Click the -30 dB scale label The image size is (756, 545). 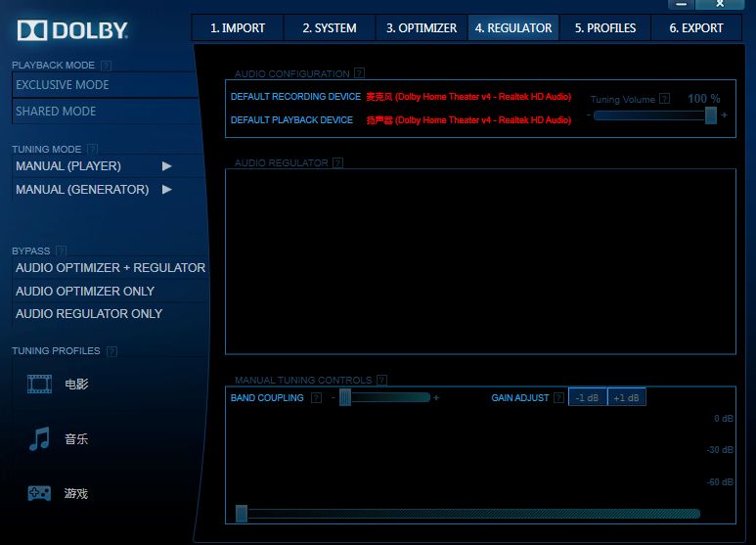point(721,449)
